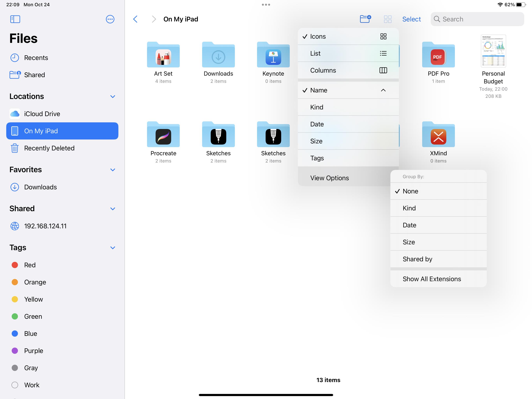Open network server 192.168.124.11
Screen dimensions: 532x399
pyautogui.click(x=45, y=226)
